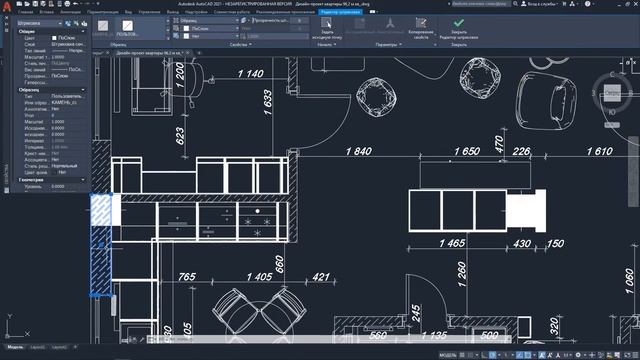Click the green checkmark Закрыть редактор штриховки
Screen dimensions: 640x360
point(459,23)
